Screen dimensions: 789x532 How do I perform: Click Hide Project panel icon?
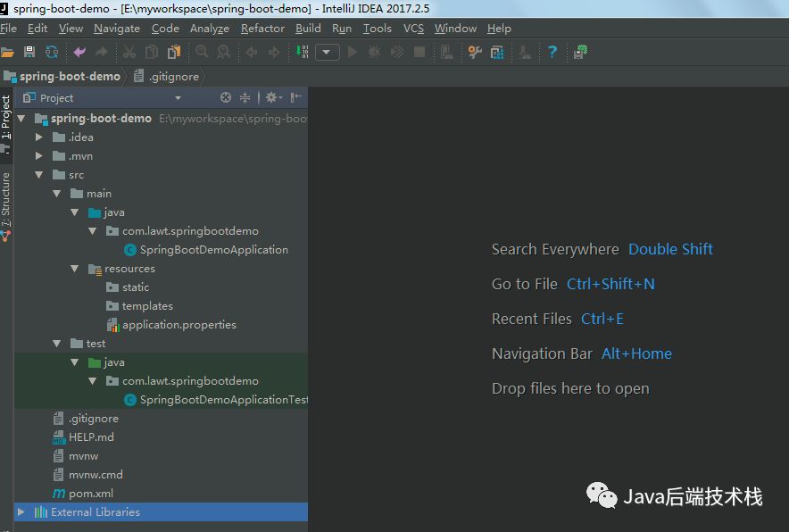pyautogui.click(x=296, y=97)
